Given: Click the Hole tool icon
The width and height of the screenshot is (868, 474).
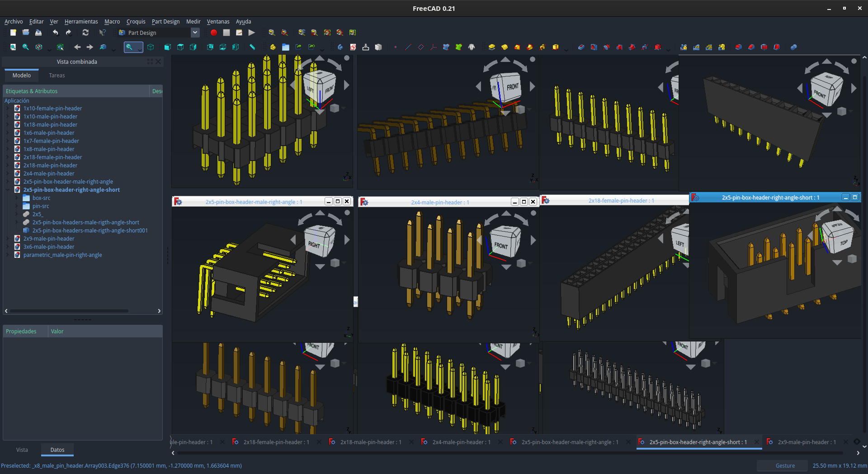Looking at the screenshot, I should pos(594,47).
